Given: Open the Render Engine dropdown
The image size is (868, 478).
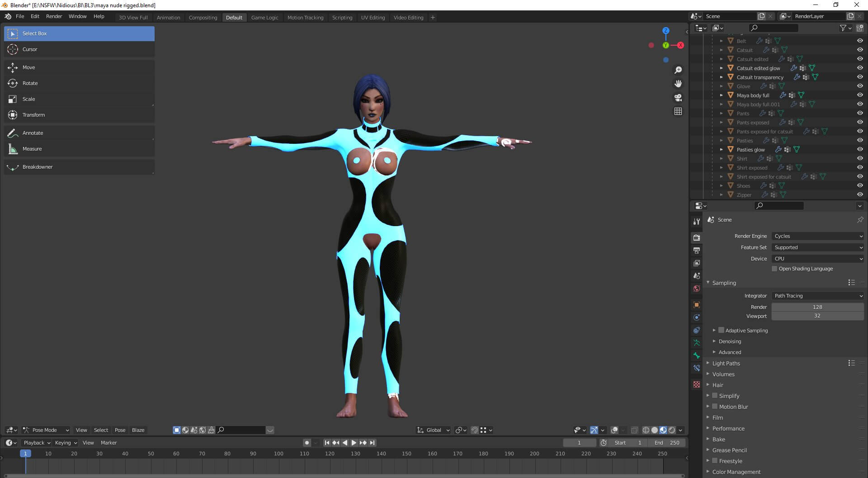Looking at the screenshot, I should point(817,236).
